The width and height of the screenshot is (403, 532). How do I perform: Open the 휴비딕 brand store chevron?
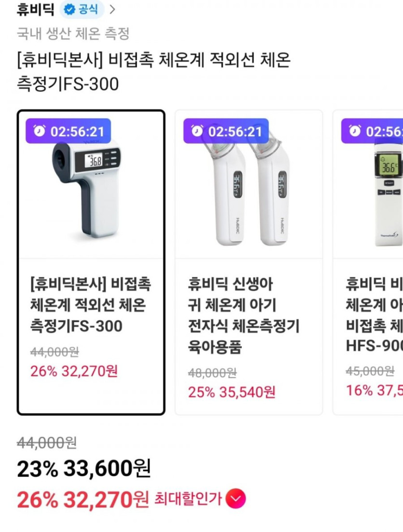[112, 9]
